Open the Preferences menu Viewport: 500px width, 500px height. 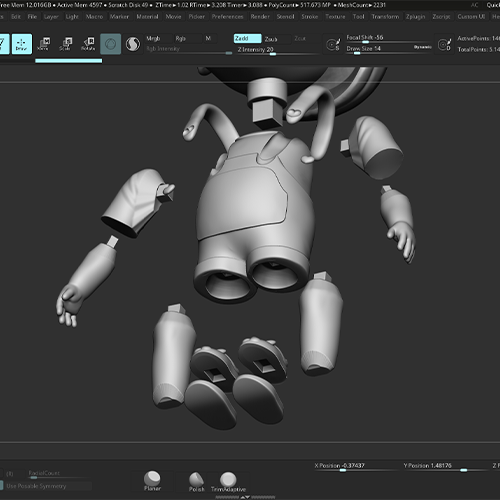coord(227,16)
